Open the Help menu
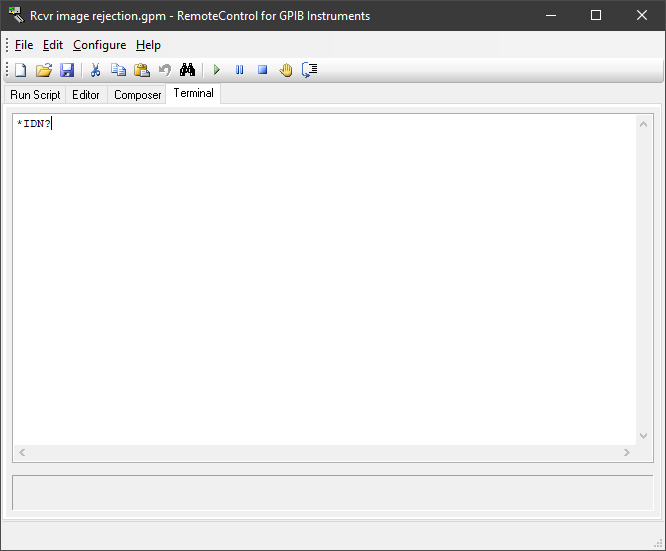Screen dimensions: 666x551 pyautogui.click(x=148, y=45)
